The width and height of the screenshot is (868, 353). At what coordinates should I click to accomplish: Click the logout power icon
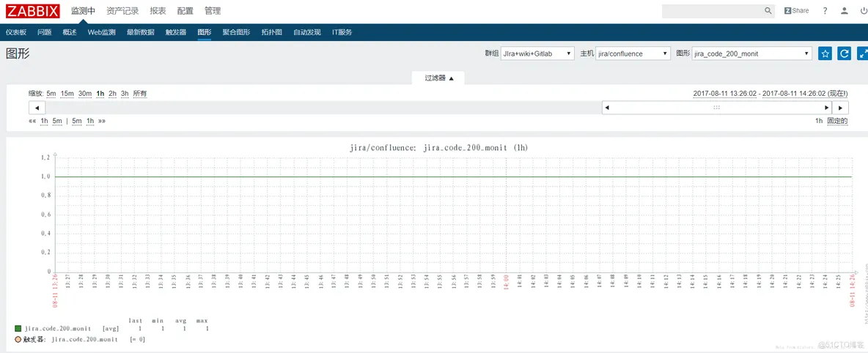click(x=863, y=10)
